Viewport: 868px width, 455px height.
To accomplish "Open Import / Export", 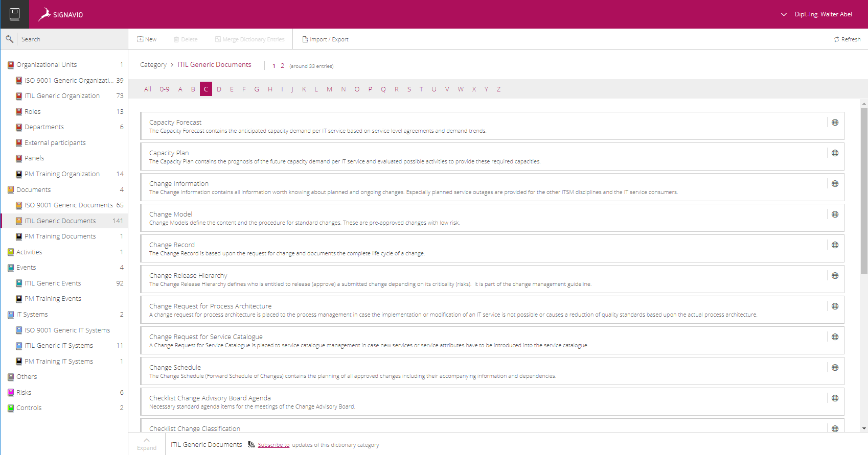I will pos(326,39).
